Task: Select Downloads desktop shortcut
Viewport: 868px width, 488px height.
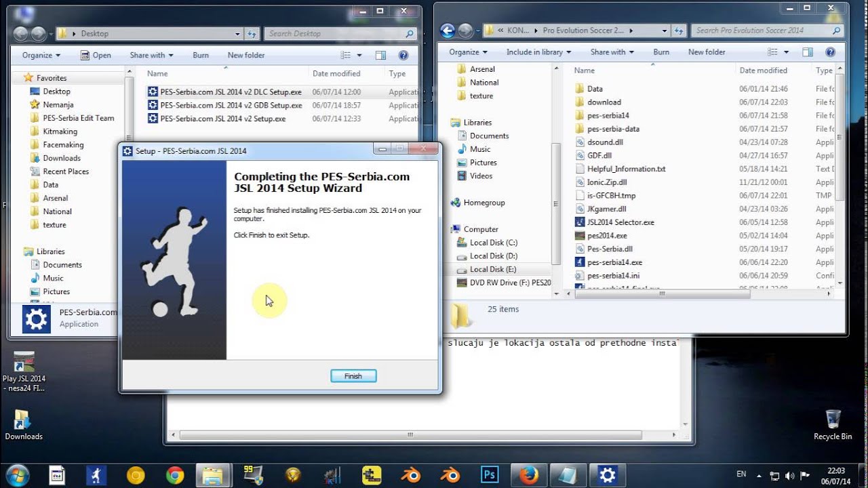Action: point(24,425)
